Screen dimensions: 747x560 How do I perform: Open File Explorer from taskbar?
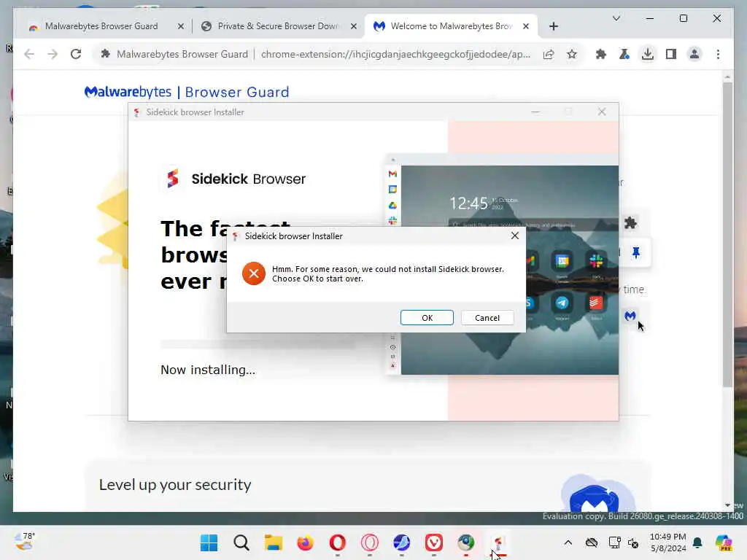coord(274,542)
